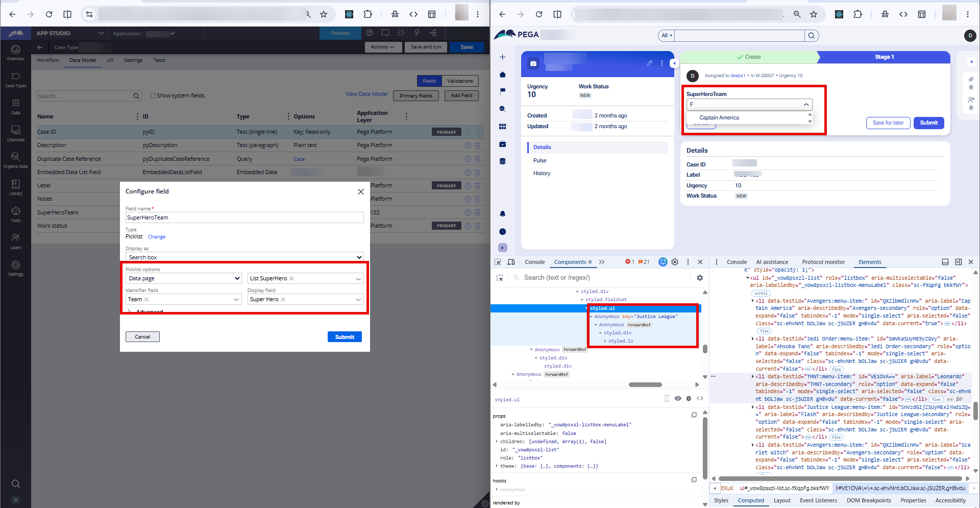The image size is (980, 508).
Task: Open DevTools settings gear
Action: pos(675,262)
